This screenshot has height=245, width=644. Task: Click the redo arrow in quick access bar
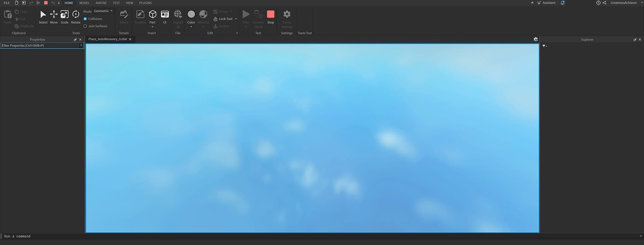[31, 3]
